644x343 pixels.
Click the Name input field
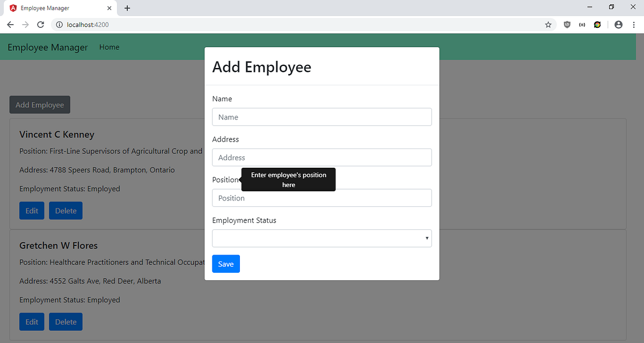pos(322,117)
